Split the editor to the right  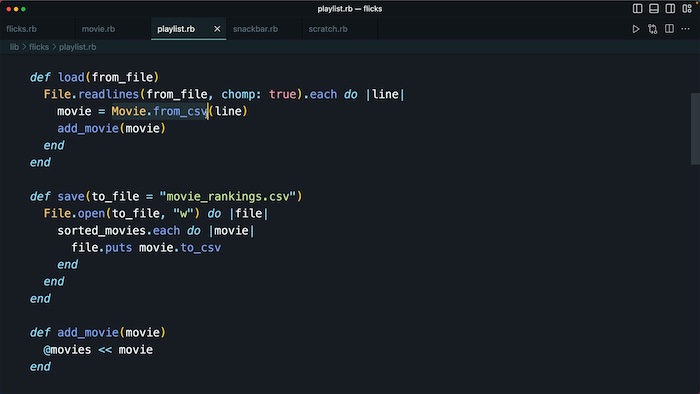point(669,29)
